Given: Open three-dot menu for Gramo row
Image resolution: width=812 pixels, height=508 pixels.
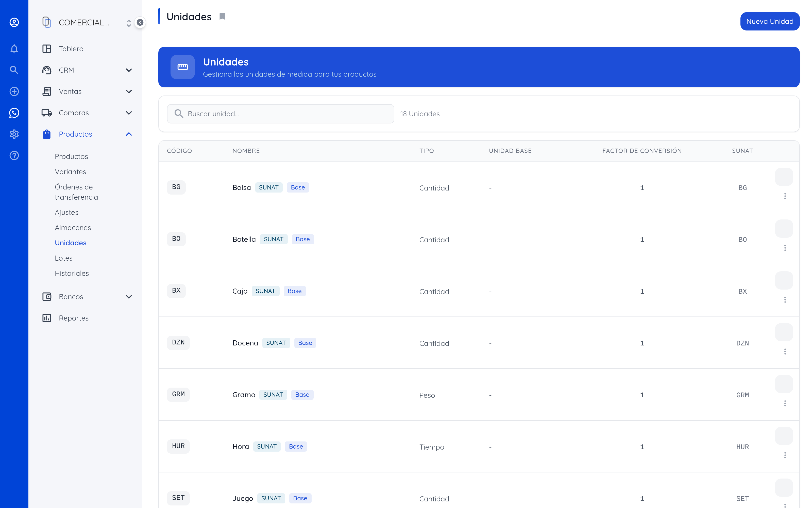Looking at the screenshot, I should [x=785, y=403].
